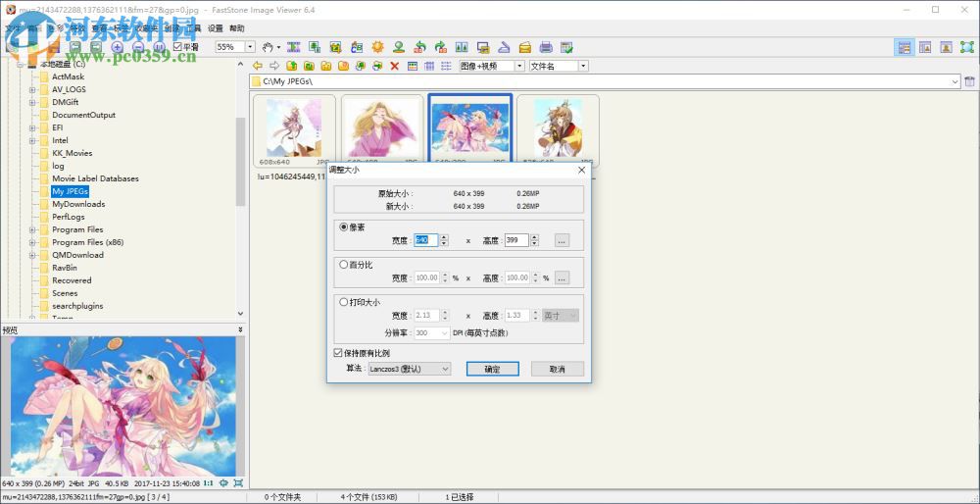Click the zoom out minus icon
The width and height of the screenshot is (980, 504).
pos(138,47)
